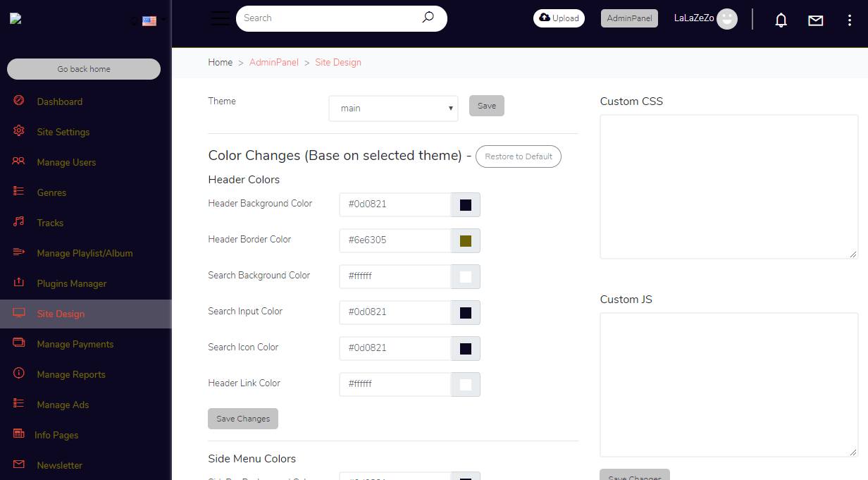Viewport: 868px width, 480px height.
Task: Open the Theme selection dropdown
Action: point(393,108)
